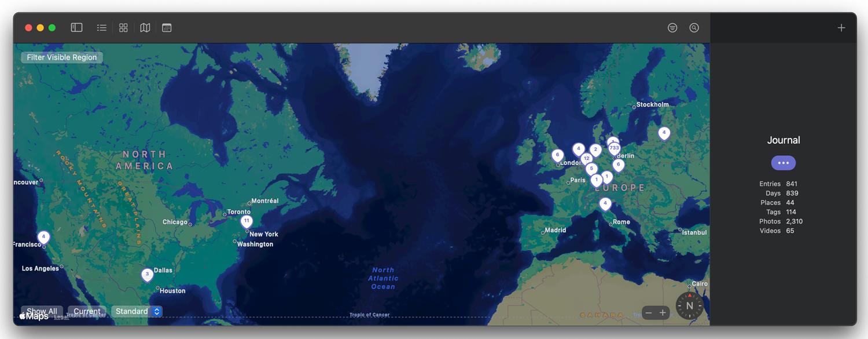This screenshot has width=868, height=339.
Task: Click the Journal title text
Action: [x=784, y=140]
